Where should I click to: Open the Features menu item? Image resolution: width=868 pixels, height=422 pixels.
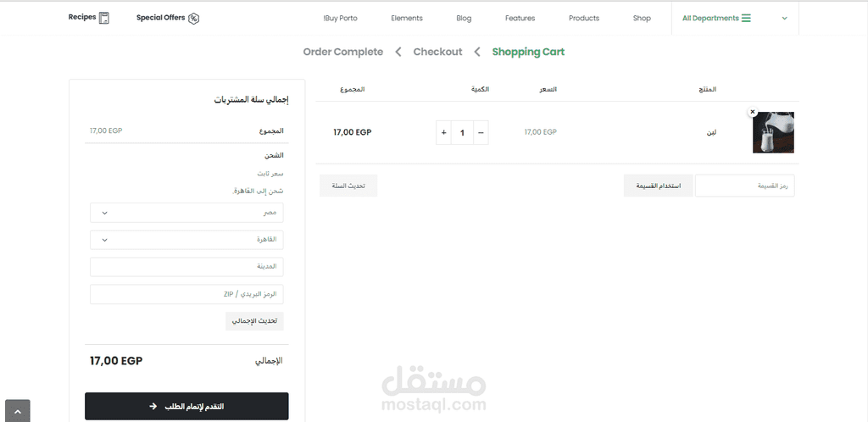(x=520, y=19)
